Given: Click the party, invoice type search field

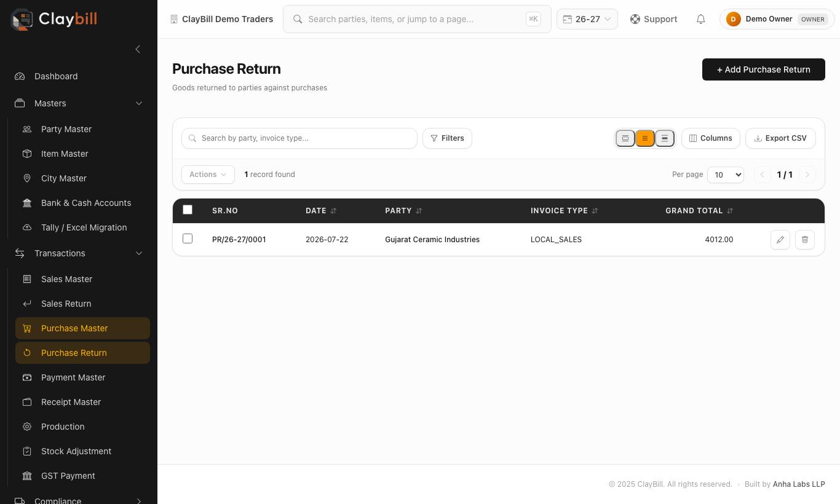Looking at the screenshot, I should [299, 138].
